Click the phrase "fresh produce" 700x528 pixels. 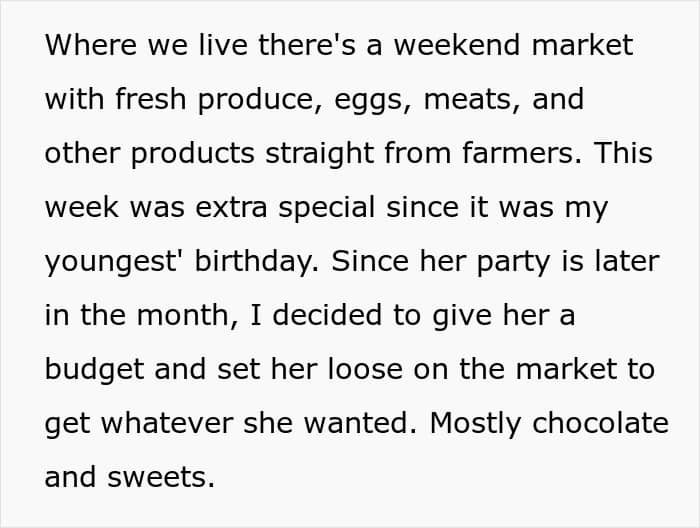click(x=215, y=99)
